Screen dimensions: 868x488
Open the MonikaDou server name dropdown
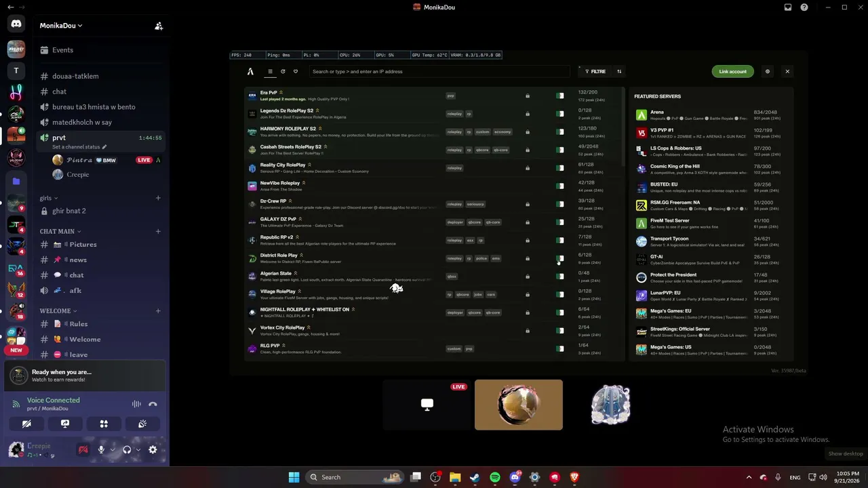pos(61,26)
